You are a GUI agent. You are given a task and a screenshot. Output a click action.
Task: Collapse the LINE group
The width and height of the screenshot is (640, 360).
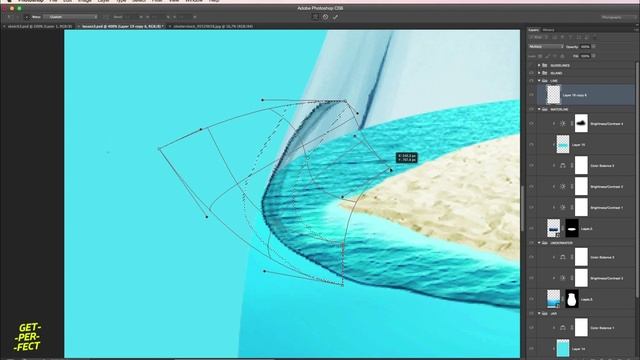point(539,81)
